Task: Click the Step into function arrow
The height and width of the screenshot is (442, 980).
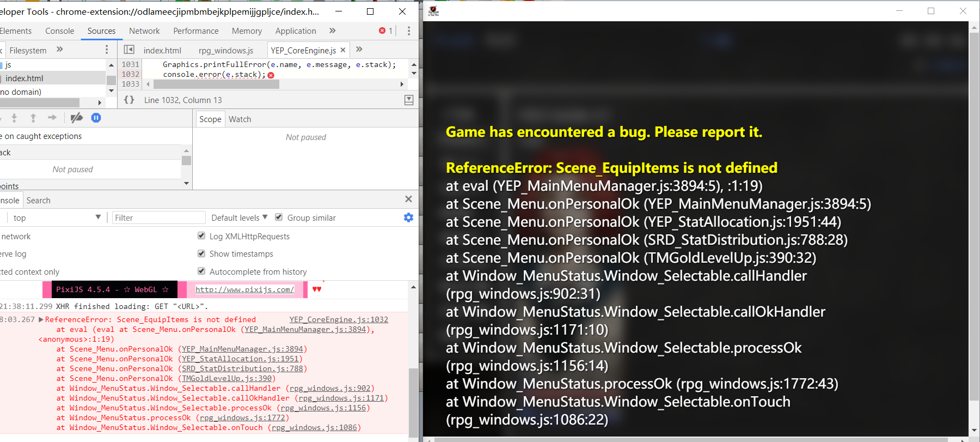Action: [x=14, y=118]
